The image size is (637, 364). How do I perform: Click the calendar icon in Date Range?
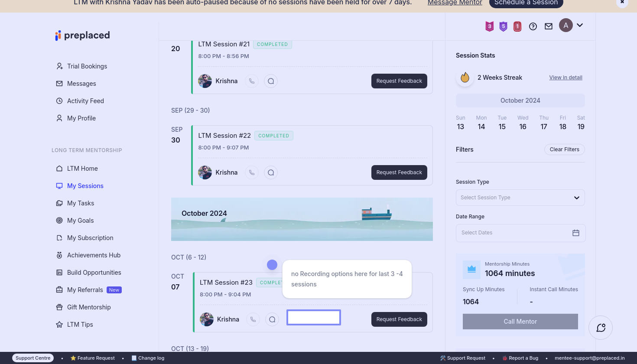click(x=576, y=233)
